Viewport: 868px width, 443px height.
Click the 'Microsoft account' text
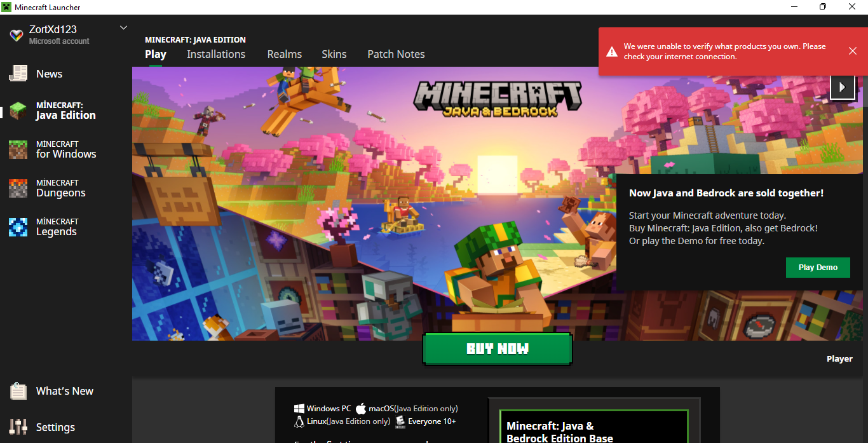click(59, 41)
